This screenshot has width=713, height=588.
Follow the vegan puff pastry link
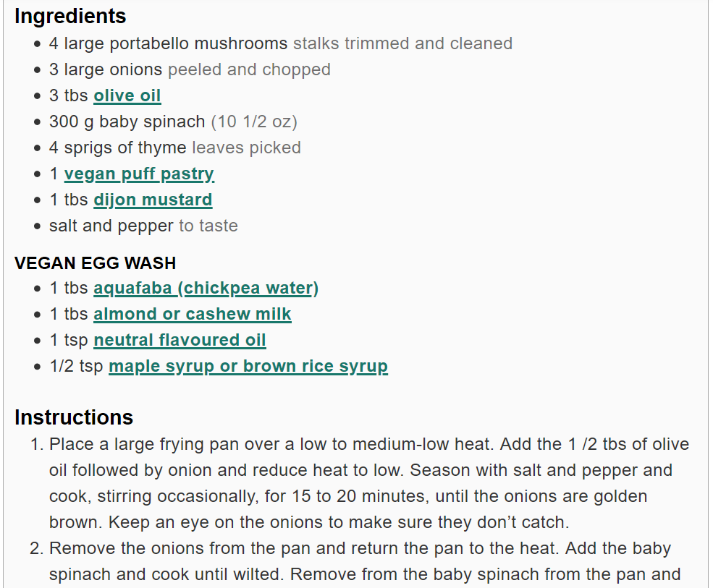click(139, 174)
